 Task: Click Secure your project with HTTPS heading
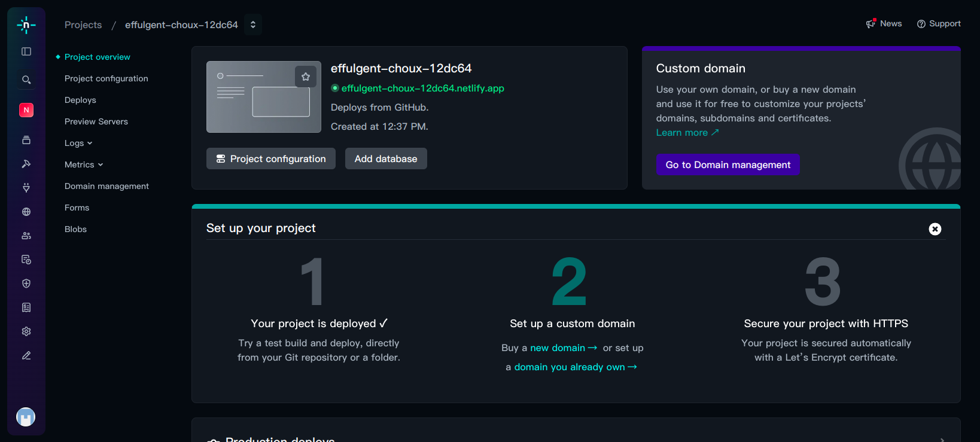tap(826, 324)
